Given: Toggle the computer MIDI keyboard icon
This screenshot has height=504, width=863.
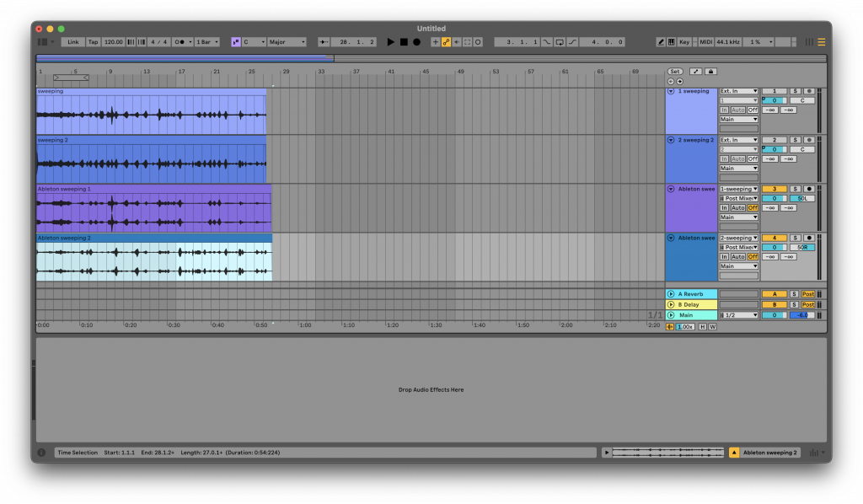Looking at the screenshot, I should coord(672,42).
